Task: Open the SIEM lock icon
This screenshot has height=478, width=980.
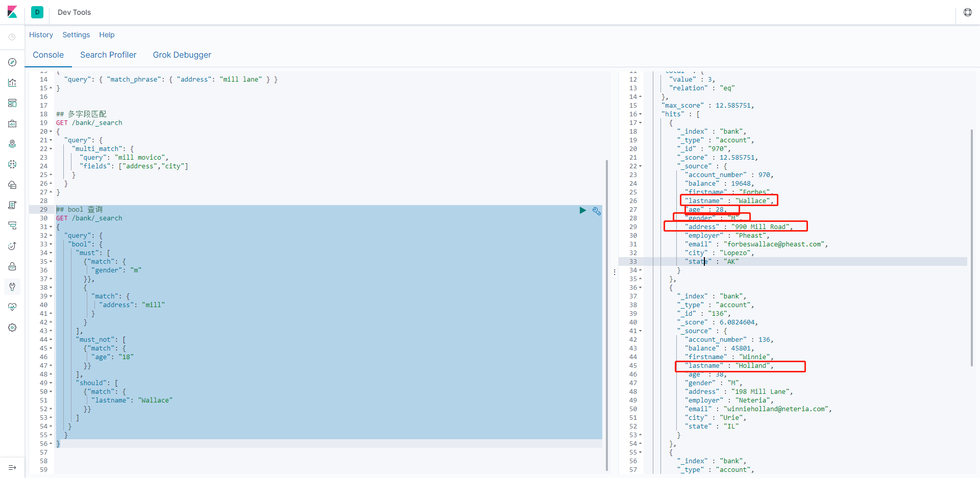Action: click(x=12, y=266)
